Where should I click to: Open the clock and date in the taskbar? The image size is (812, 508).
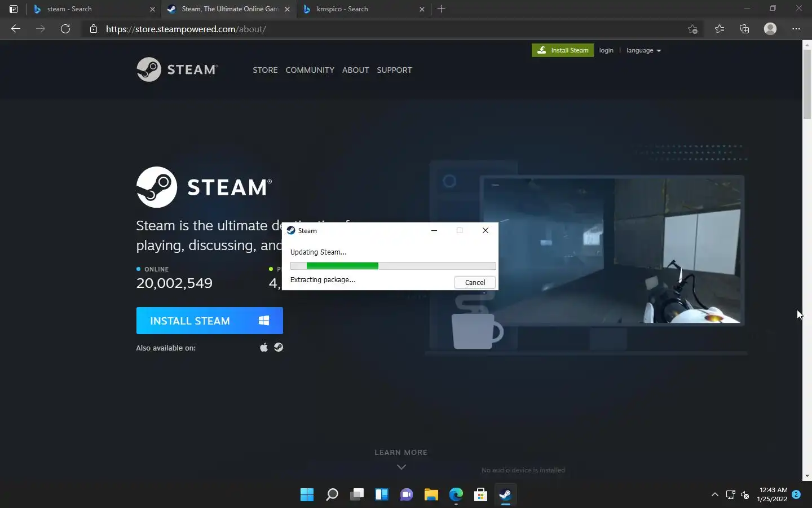coord(773,494)
